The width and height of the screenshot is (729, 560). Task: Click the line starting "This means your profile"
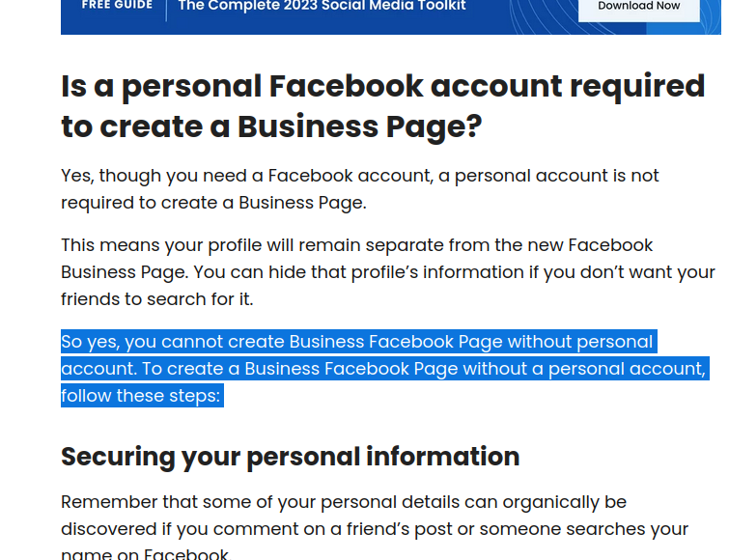[x=356, y=245]
